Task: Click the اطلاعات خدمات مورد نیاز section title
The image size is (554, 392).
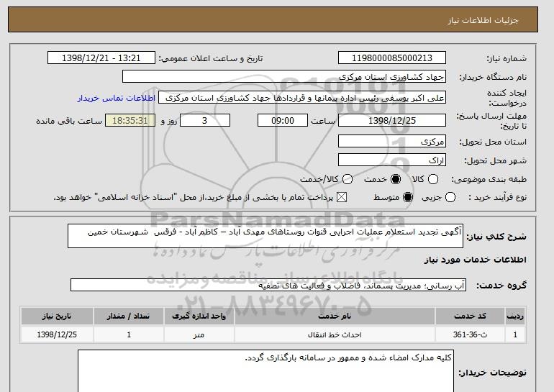Action: click(x=475, y=260)
